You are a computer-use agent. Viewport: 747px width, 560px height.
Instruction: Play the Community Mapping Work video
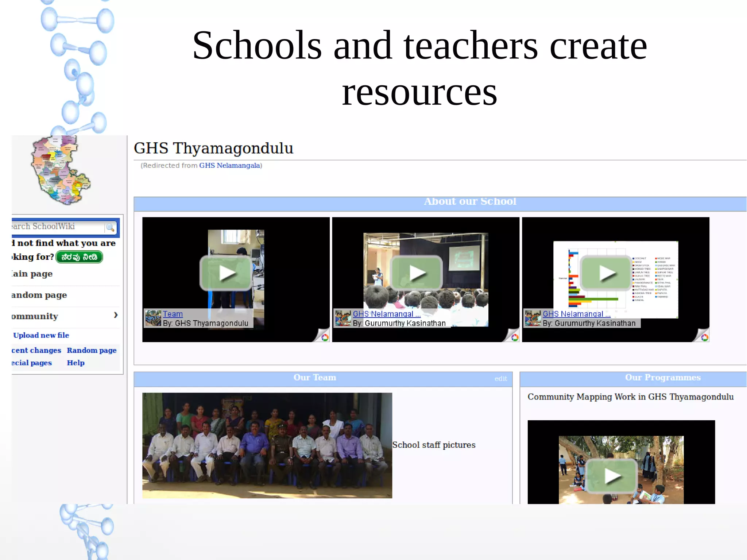pyautogui.click(x=612, y=476)
